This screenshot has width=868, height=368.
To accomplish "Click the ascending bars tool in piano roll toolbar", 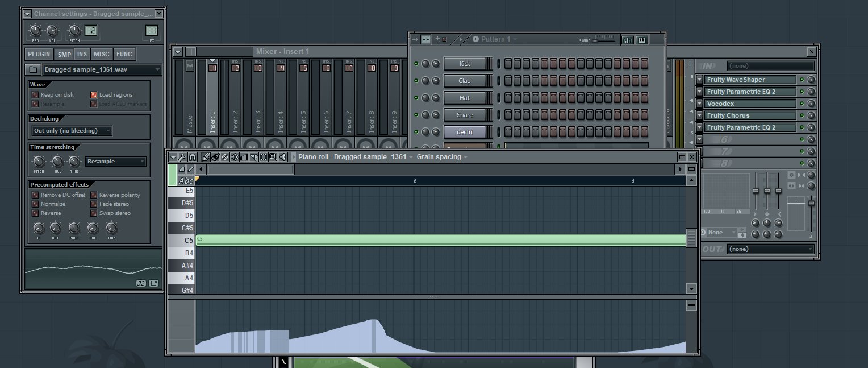I will (244, 157).
